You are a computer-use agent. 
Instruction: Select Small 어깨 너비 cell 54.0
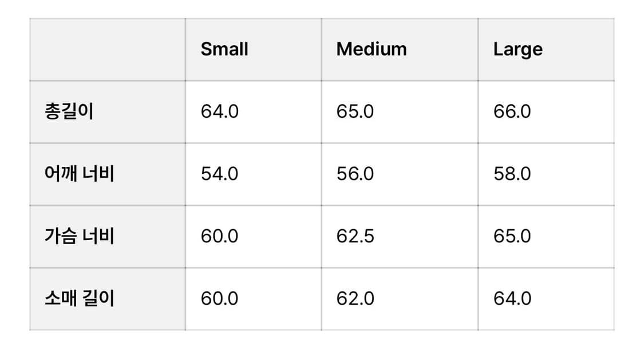[219, 174]
